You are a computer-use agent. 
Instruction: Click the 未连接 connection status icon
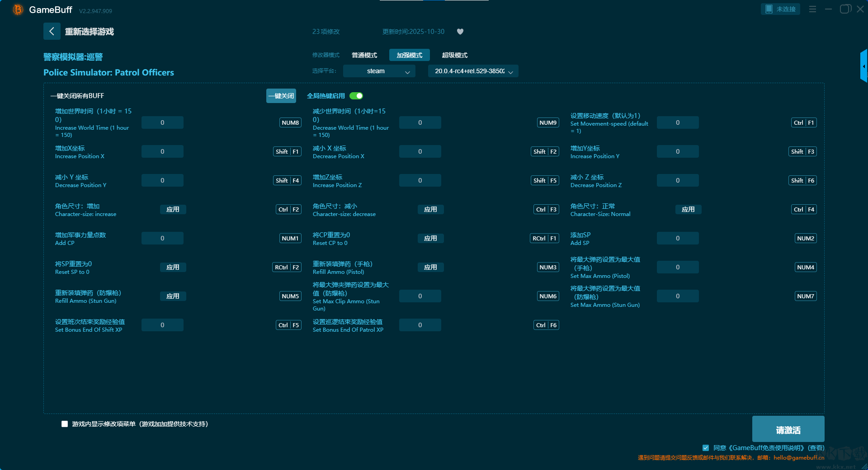[780, 9]
